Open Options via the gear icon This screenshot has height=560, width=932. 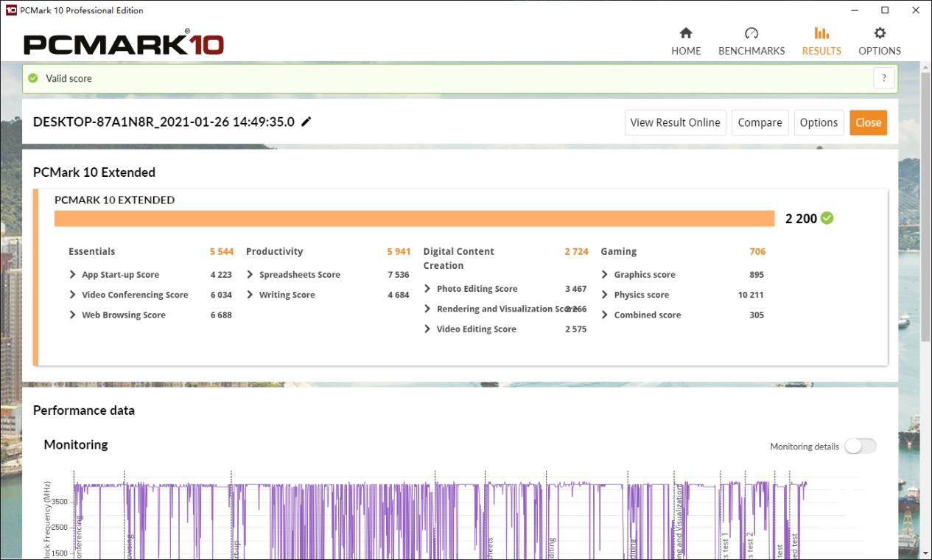pyautogui.click(x=880, y=33)
